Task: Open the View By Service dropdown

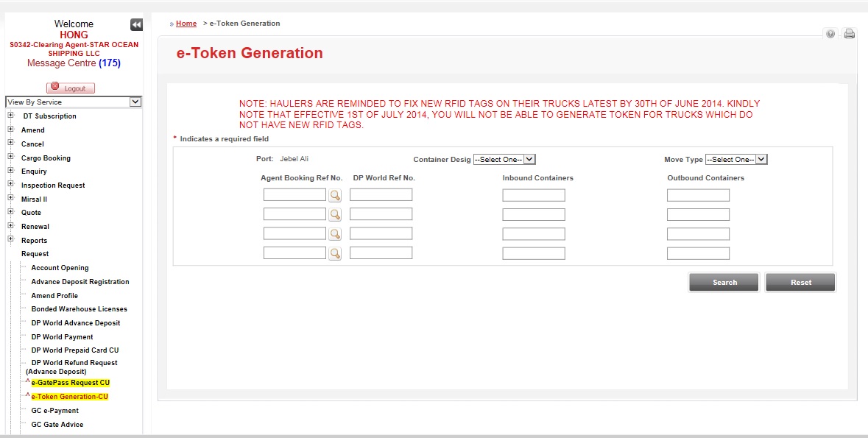Action: tap(74, 102)
